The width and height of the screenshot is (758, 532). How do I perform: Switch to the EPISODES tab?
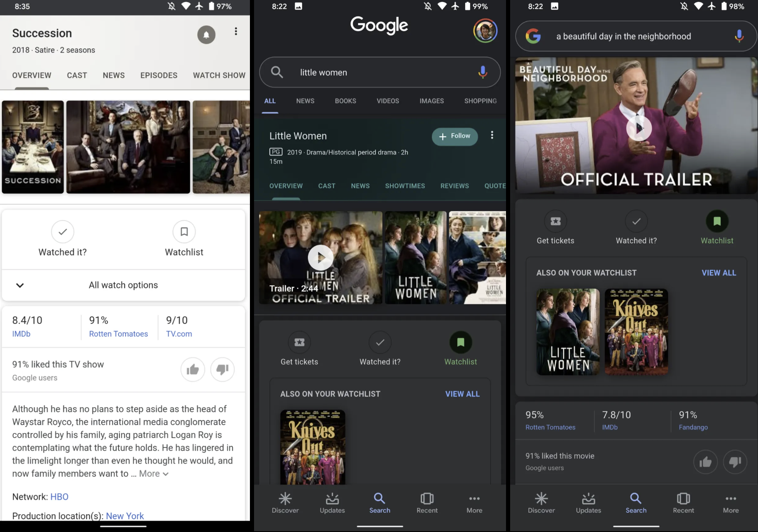coord(159,75)
